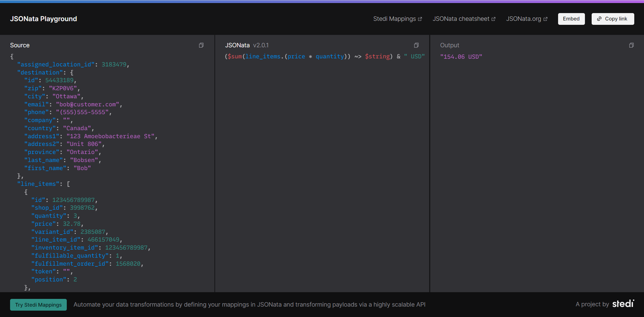The image size is (644, 317).
Task: Click the Copy link button
Action: coord(613,19)
